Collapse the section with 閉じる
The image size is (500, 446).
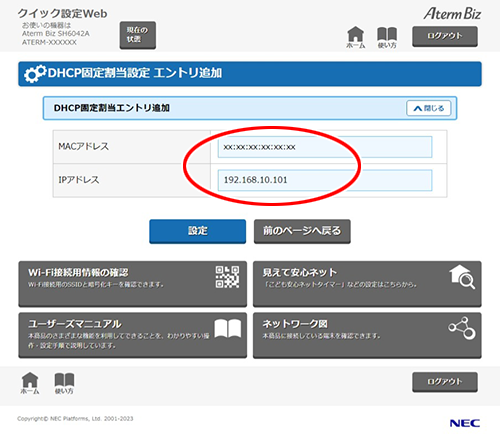point(429,108)
